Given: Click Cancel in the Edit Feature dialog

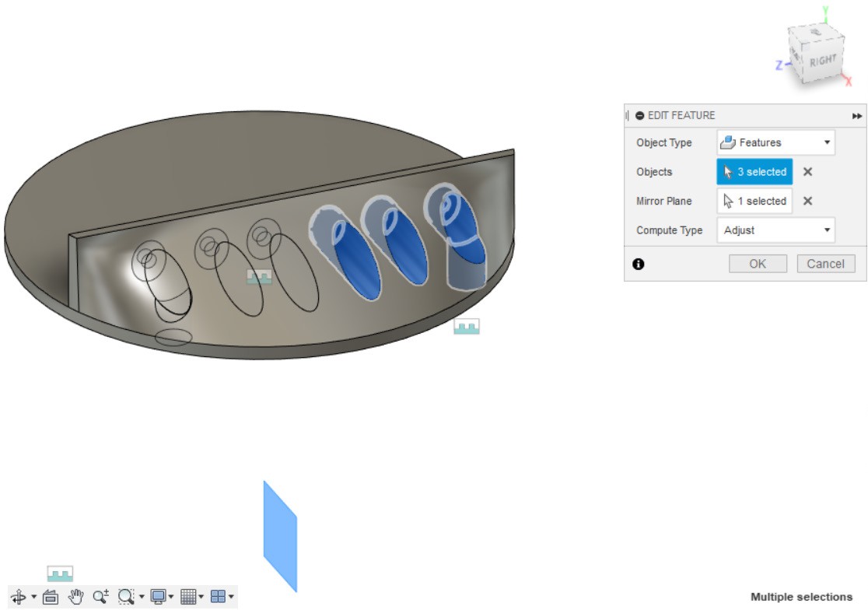Looking at the screenshot, I should coord(825,264).
